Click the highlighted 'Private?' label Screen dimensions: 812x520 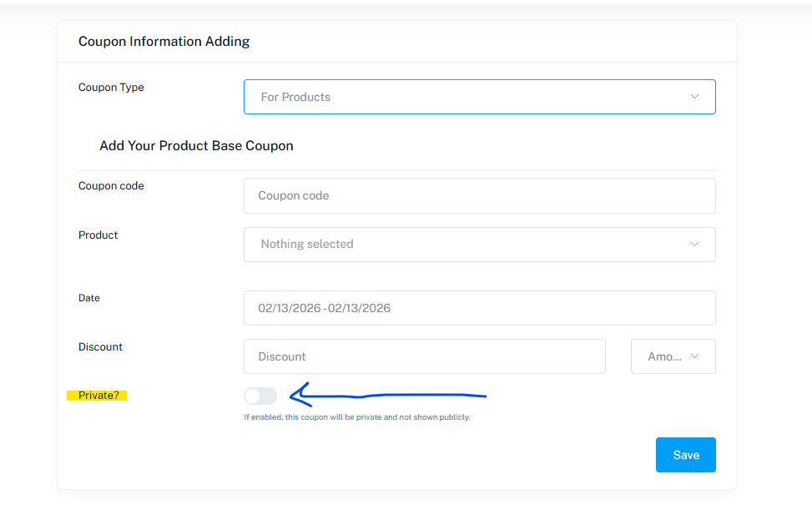pos(98,396)
